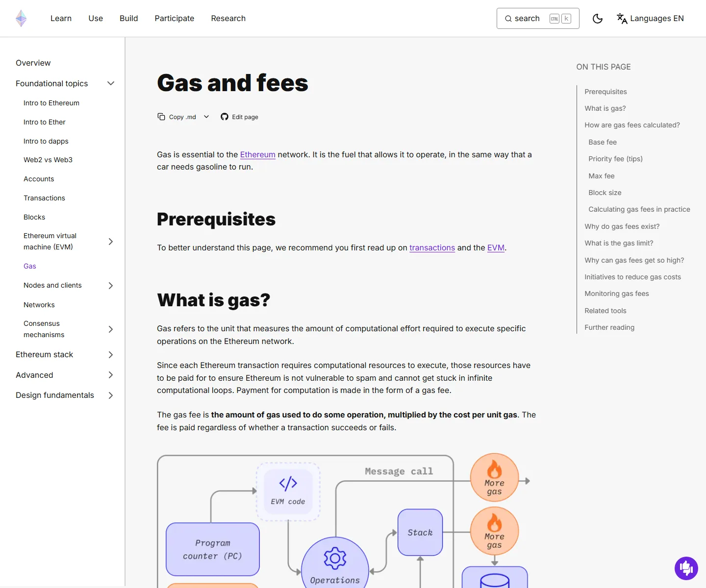The height and width of the screenshot is (588, 706).
Task: Open Networks in the sidebar
Action: [x=39, y=305]
